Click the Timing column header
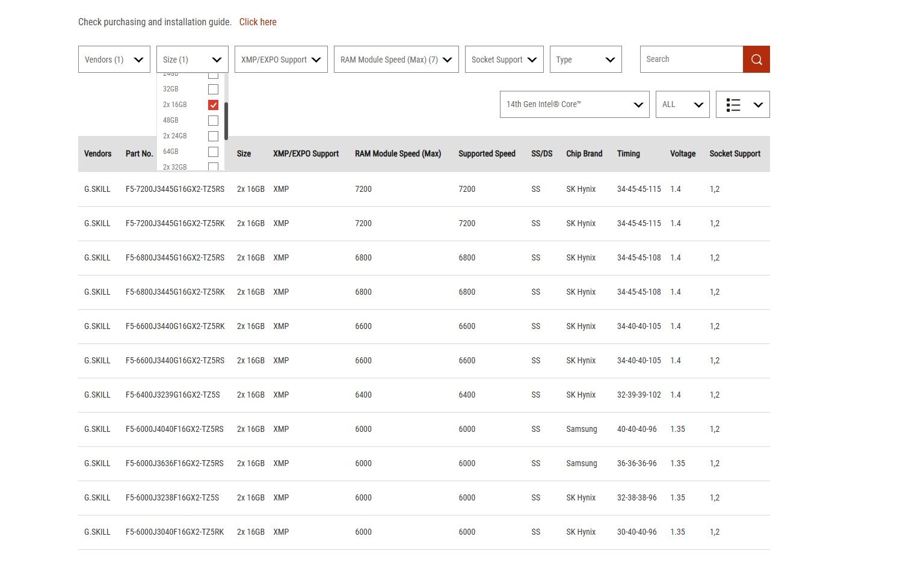Image resolution: width=924 pixels, height=563 pixels. click(629, 154)
